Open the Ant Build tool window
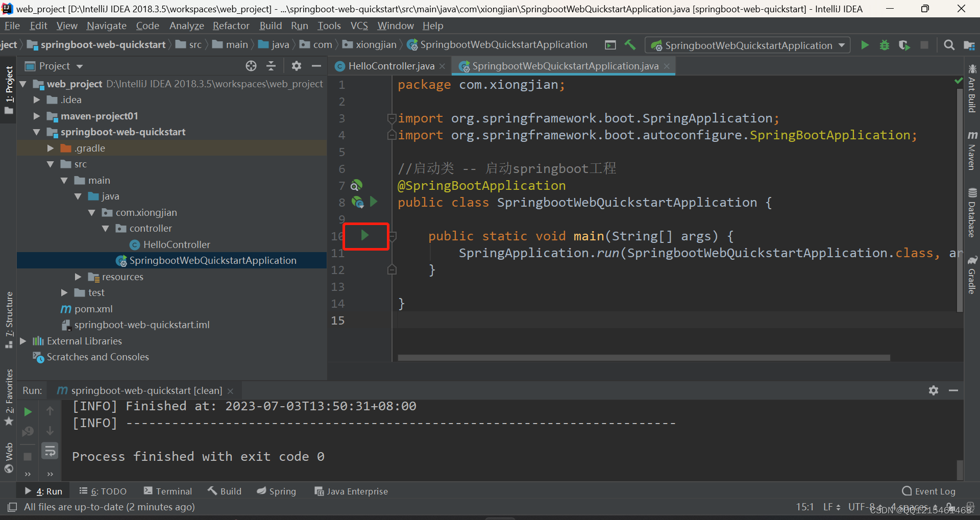980x520 pixels. [x=972, y=89]
